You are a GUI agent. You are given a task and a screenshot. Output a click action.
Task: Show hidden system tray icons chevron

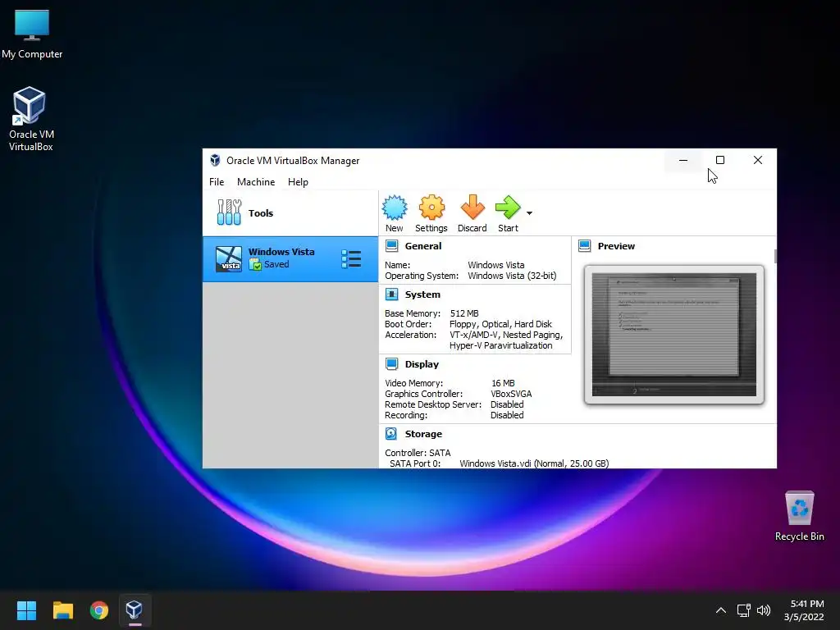(x=721, y=610)
